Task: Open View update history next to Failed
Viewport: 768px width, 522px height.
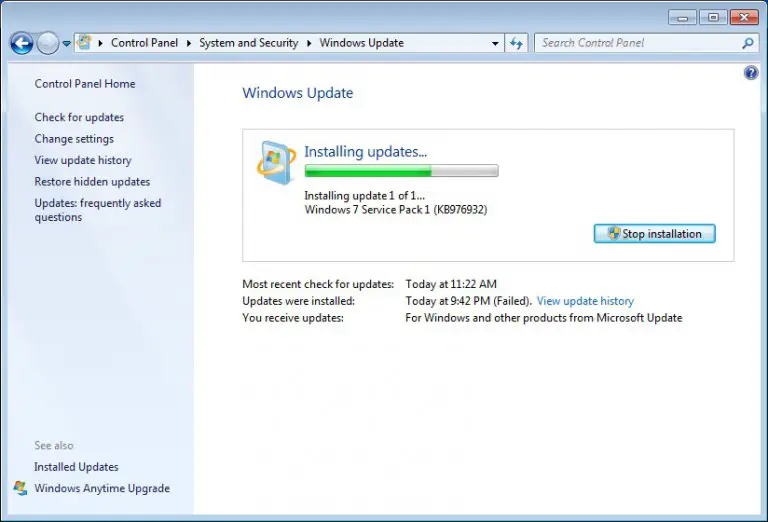Action: pos(585,301)
